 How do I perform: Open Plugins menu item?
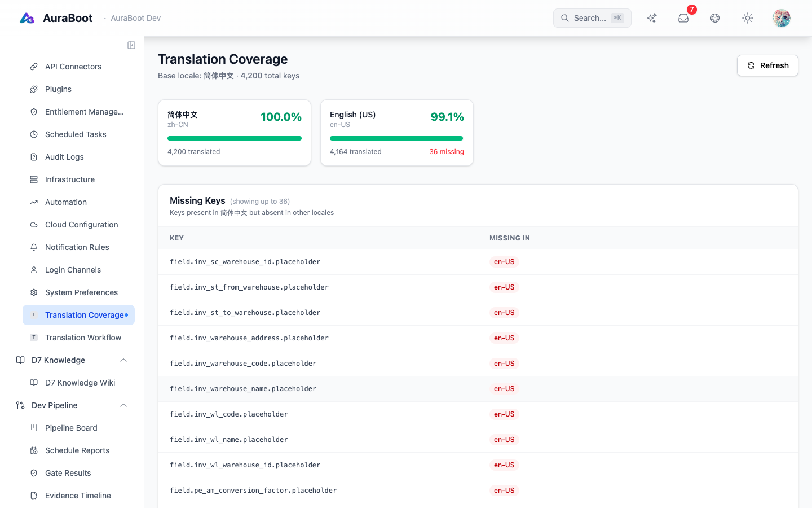(x=78, y=89)
